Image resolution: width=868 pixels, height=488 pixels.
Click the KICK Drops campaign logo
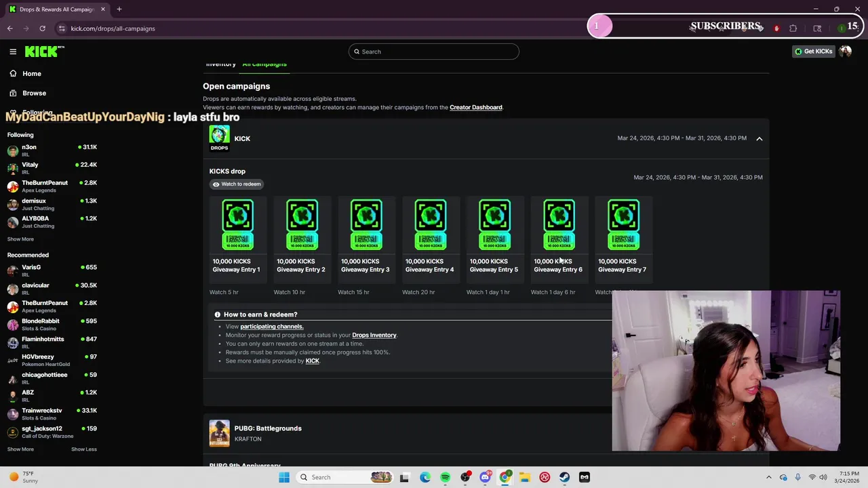pos(219,138)
